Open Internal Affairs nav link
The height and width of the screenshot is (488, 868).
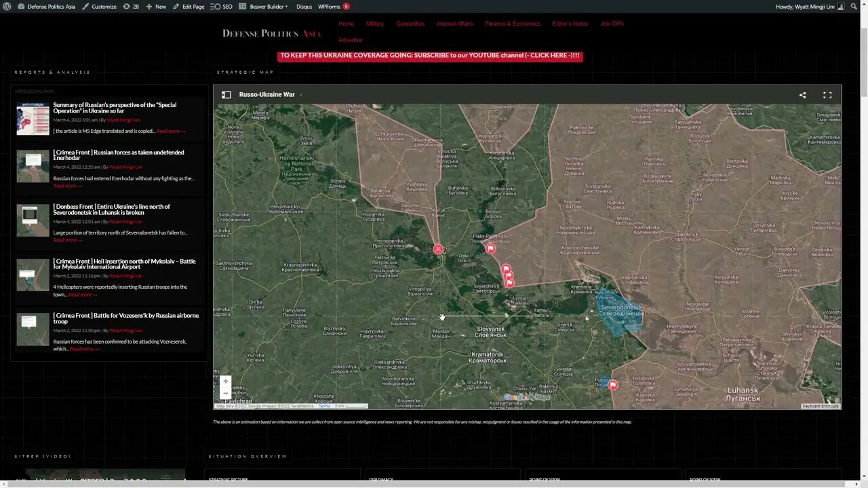(x=454, y=24)
